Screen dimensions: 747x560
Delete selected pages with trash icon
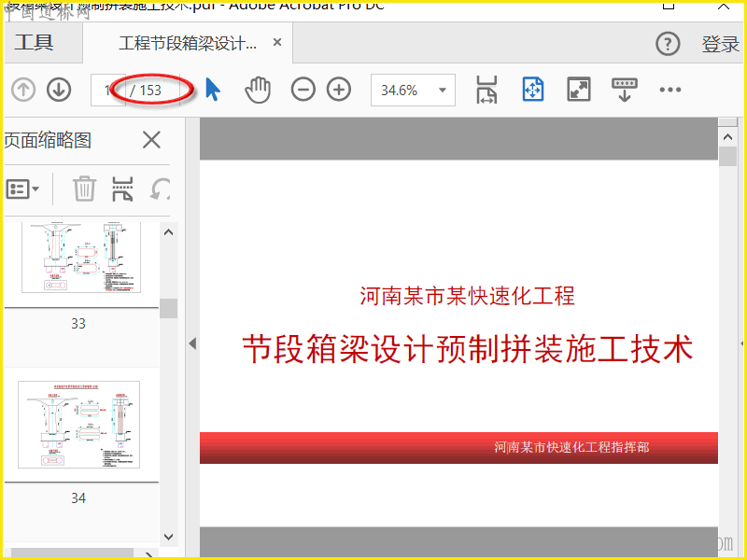click(84, 189)
